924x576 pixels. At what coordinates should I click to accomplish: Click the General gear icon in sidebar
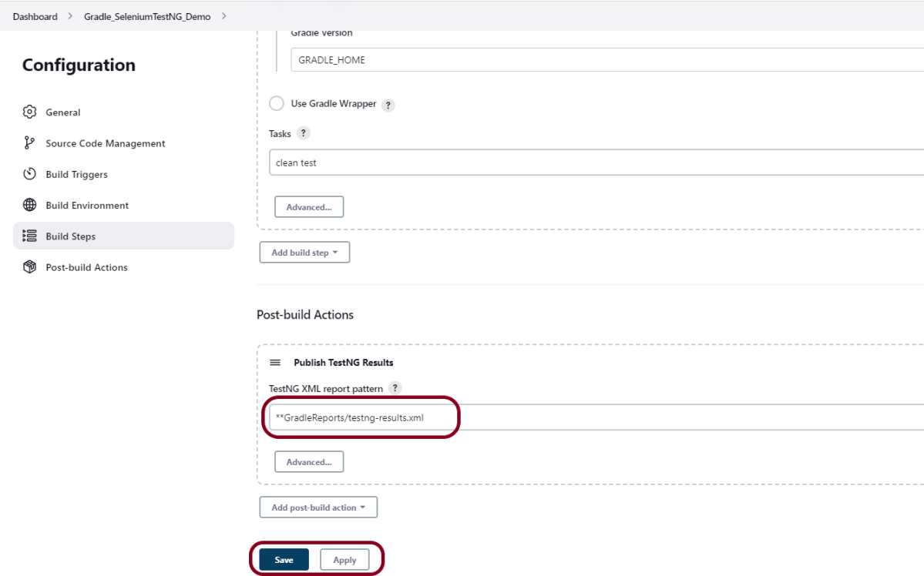(x=29, y=112)
